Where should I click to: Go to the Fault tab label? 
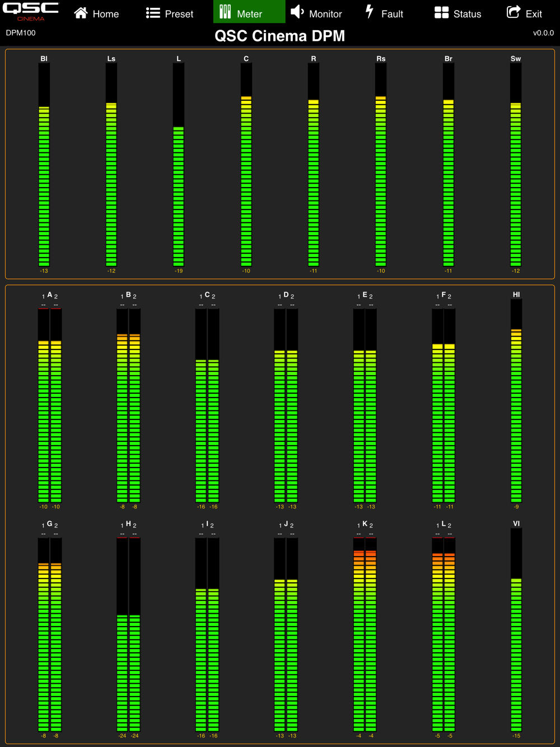click(392, 14)
